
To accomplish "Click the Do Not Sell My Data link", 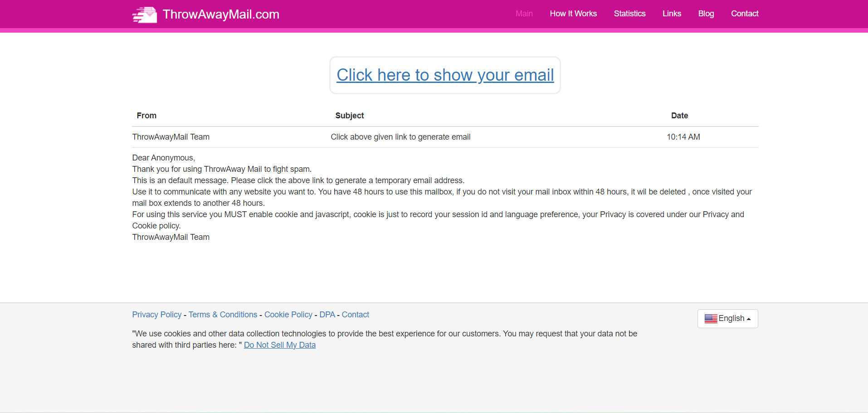I will point(280,345).
